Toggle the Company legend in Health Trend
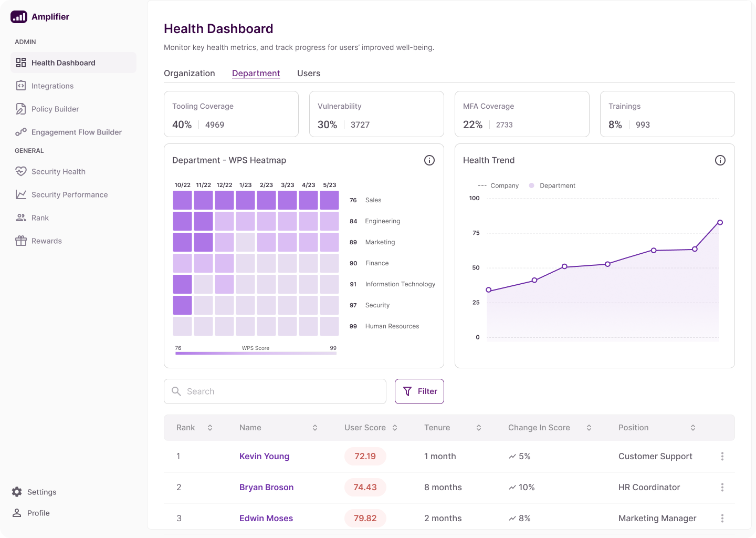Screen dimensions: 756x538 (499, 185)
